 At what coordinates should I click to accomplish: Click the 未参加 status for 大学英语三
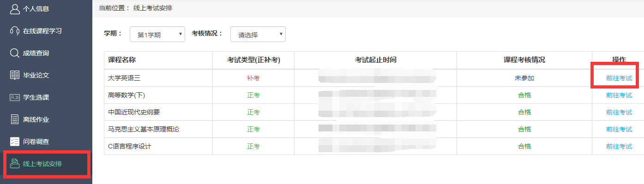point(524,78)
